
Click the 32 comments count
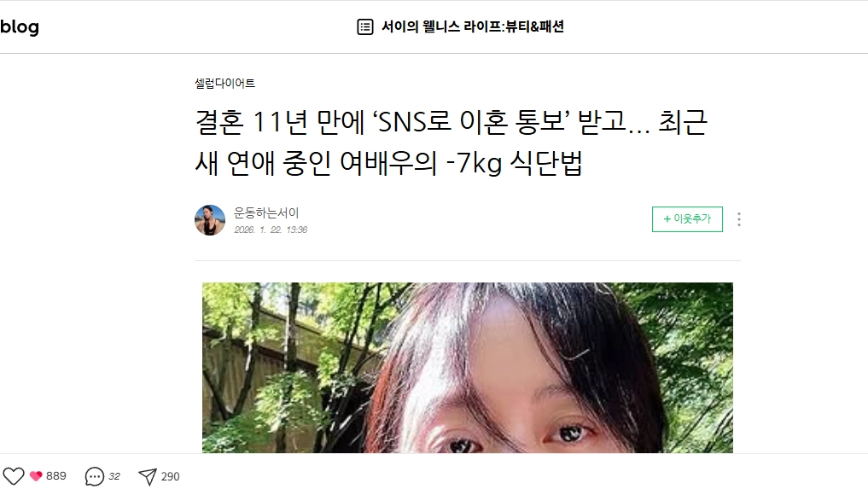114,476
